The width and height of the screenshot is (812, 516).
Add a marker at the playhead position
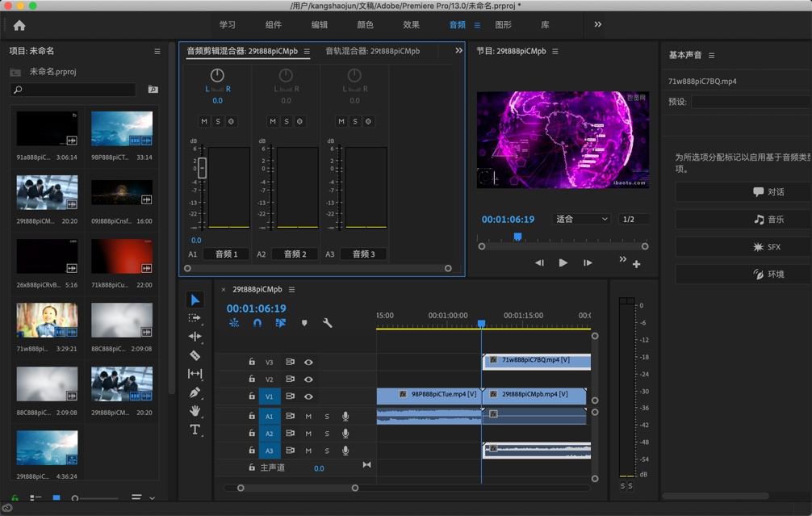tap(304, 323)
